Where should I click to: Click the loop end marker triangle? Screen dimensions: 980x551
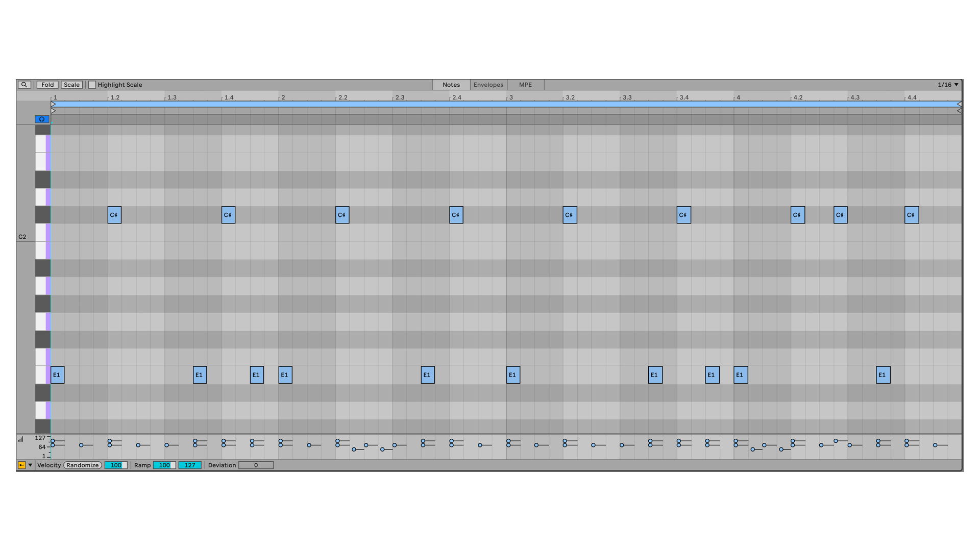coord(959,104)
